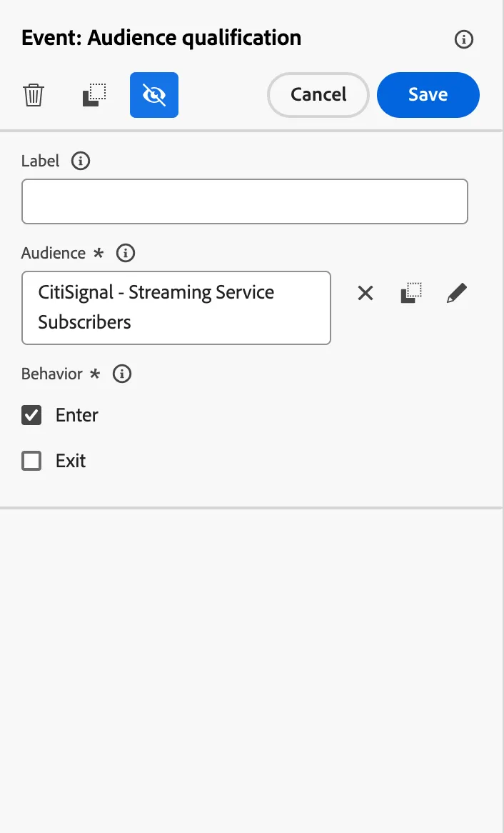Image resolution: width=504 pixels, height=833 pixels.
Task: Open the panel info icon beside the title
Action: coord(463,39)
